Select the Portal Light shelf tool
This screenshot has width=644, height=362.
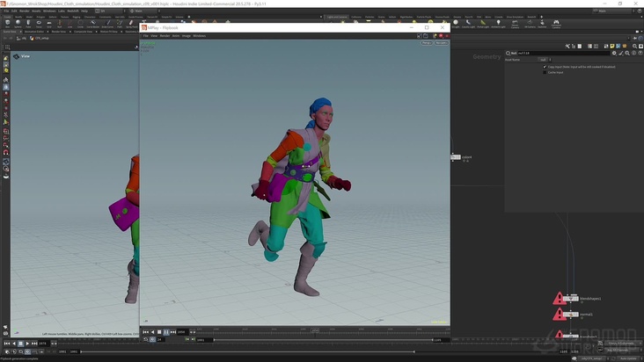coord(482,23)
